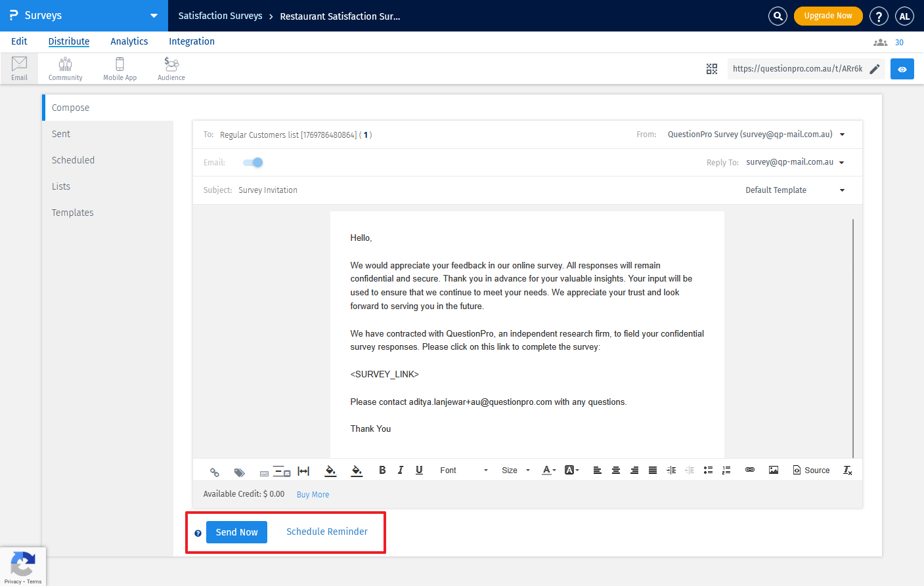Click the Schedule Reminder link

(326, 532)
